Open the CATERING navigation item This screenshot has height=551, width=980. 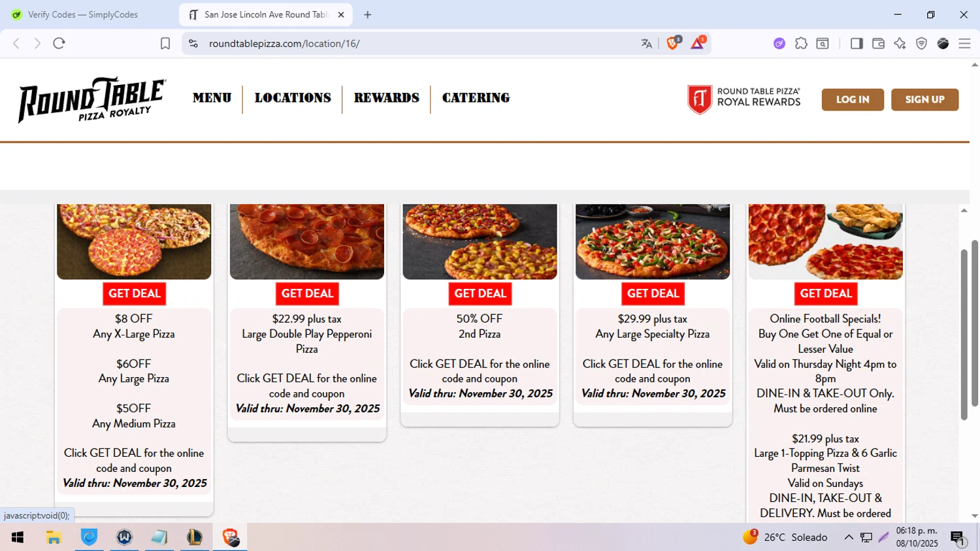(x=476, y=98)
